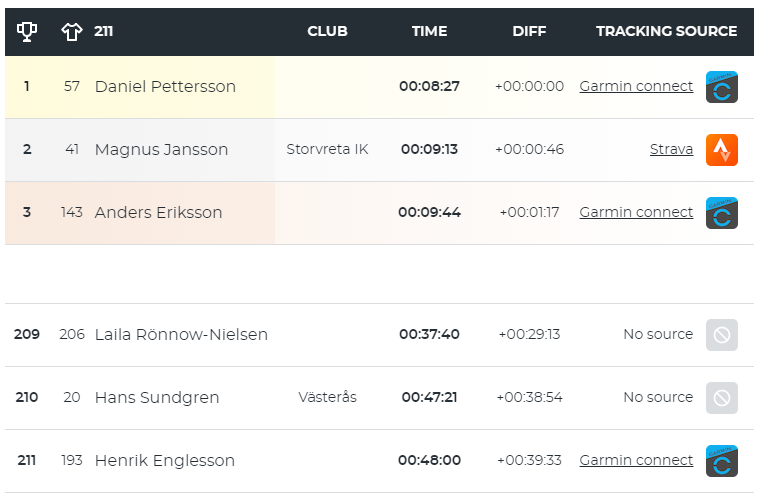Follow Garmin connect link for Daniel Pettersson
Image resolution: width=764 pixels, height=498 pixels.
[x=636, y=86]
